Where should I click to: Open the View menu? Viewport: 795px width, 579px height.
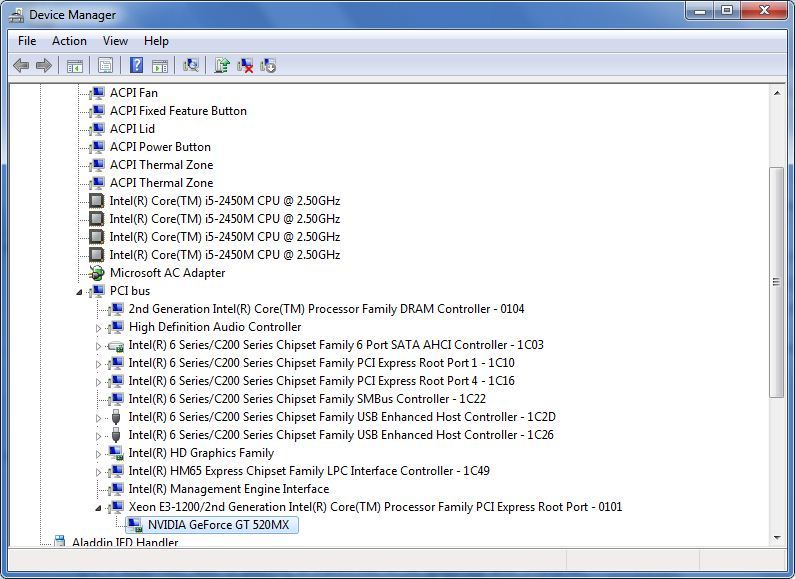tap(115, 41)
